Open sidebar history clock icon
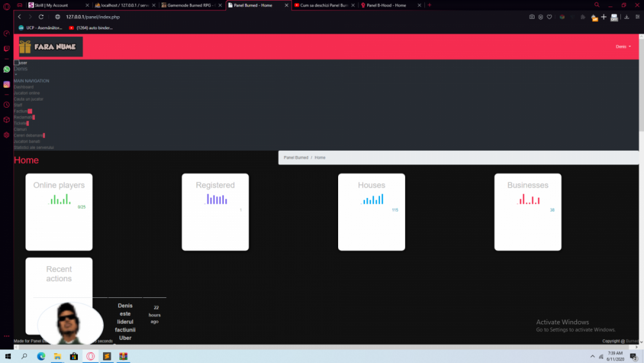 6,104
